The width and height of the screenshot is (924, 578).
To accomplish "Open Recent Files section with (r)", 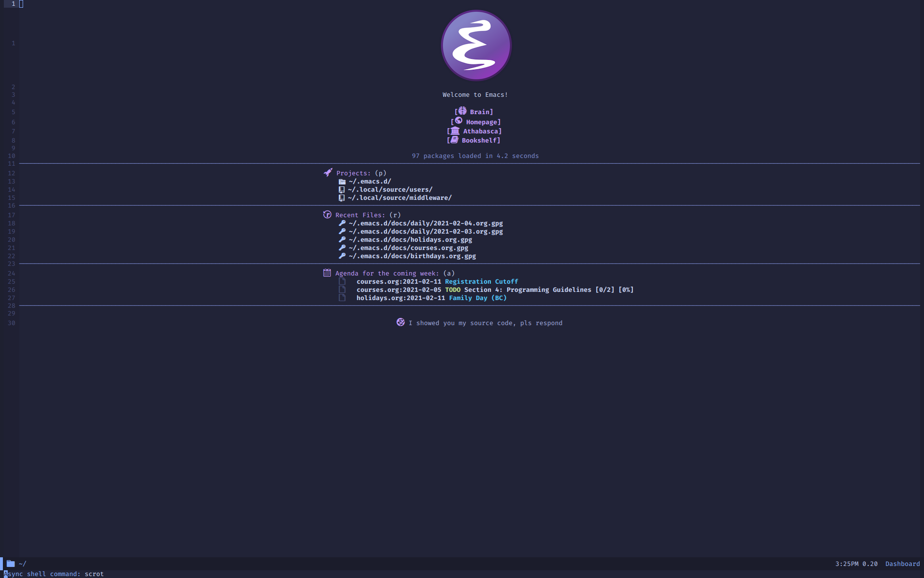I will pyautogui.click(x=359, y=214).
